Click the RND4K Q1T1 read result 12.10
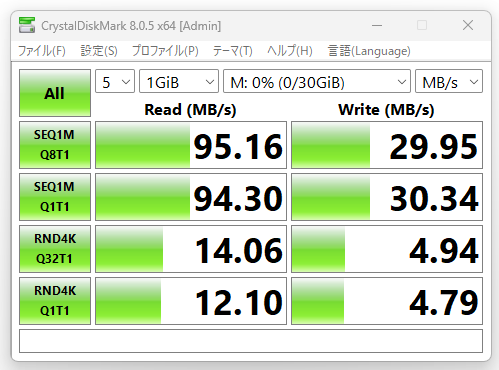499x370 pixels. pyautogui.click(x=191, y=301)
